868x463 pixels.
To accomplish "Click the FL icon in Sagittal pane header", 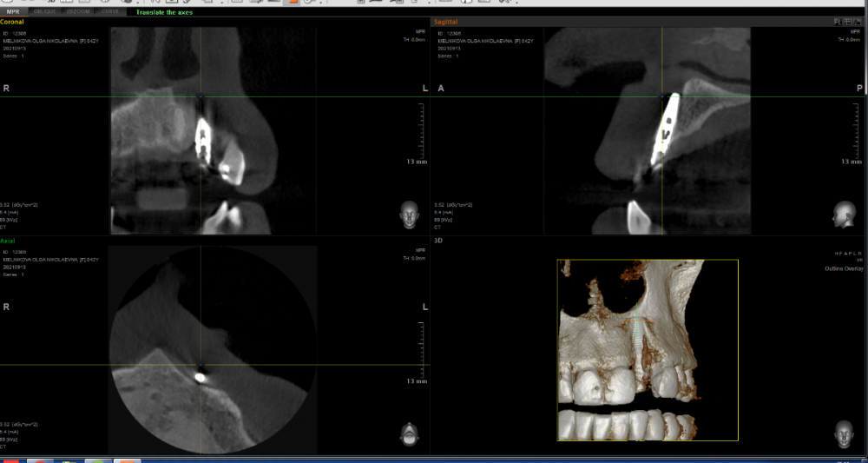I will pos(838,21).
